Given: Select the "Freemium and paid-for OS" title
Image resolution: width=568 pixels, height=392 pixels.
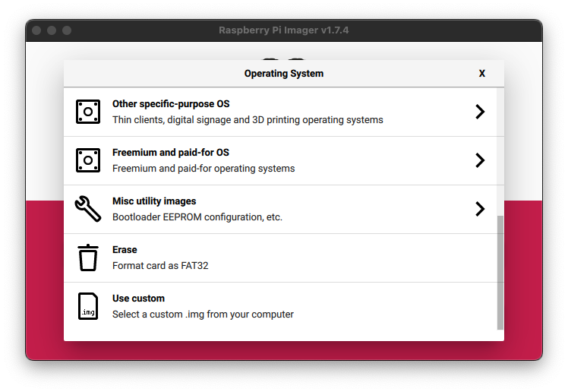Looking at the screenshot, I should point(171,153).
